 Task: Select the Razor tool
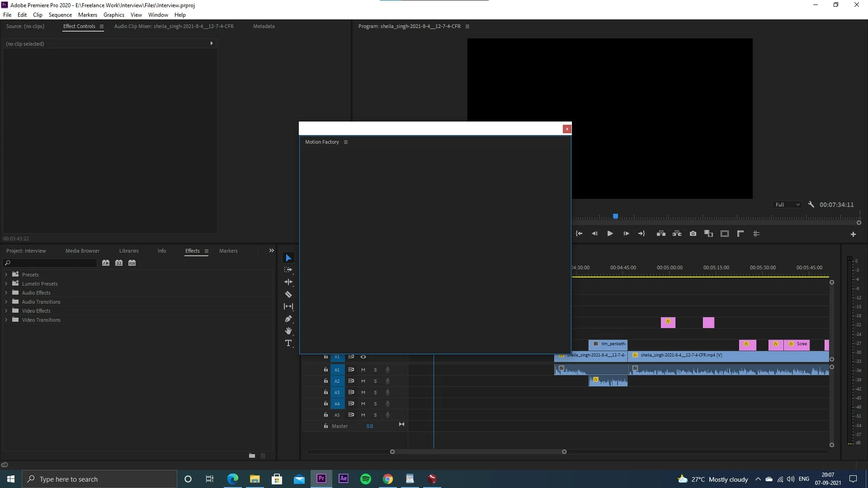click(x=288, y=295)
